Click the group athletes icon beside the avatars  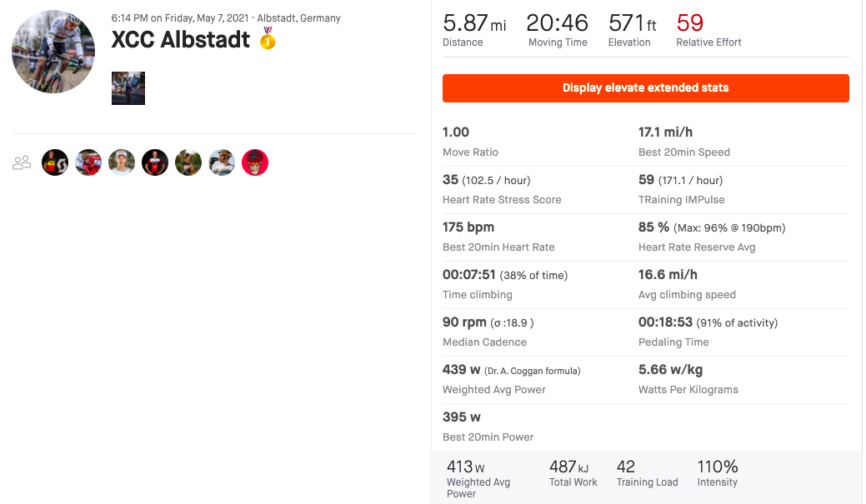click(22, 162)
